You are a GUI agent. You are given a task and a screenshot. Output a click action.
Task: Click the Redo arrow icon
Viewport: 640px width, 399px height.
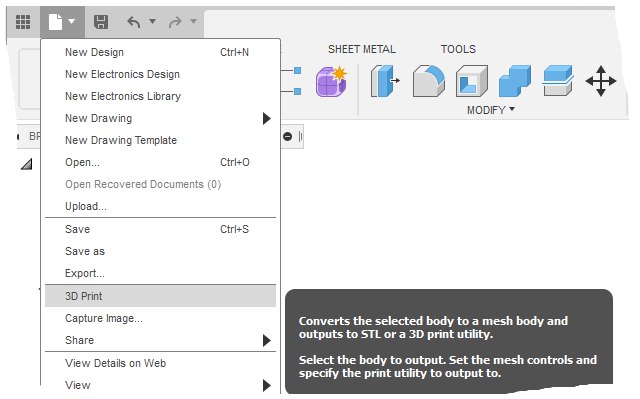click(x=175, y=22)
